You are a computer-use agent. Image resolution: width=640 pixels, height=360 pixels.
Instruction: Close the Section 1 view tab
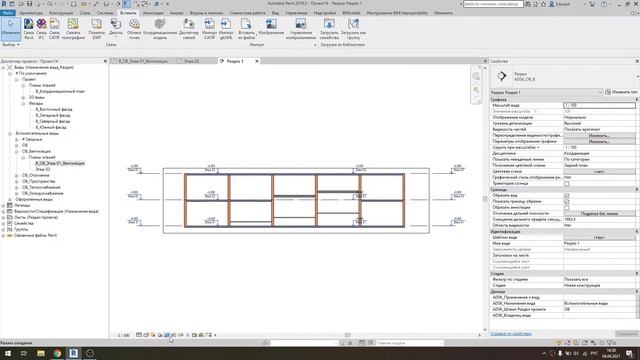point(257,61)
